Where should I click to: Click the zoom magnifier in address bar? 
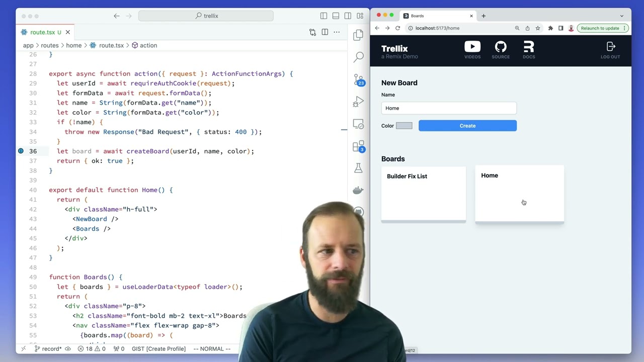coord(517,28)
